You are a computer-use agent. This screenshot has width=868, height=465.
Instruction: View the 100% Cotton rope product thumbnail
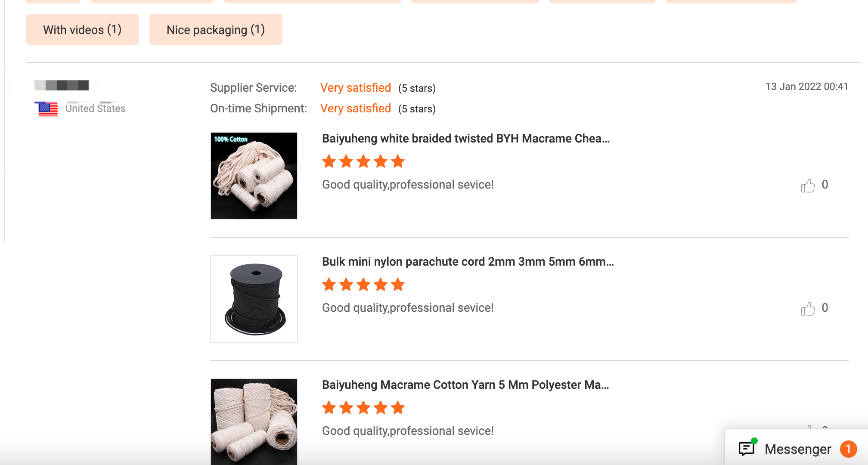[254, 176]
